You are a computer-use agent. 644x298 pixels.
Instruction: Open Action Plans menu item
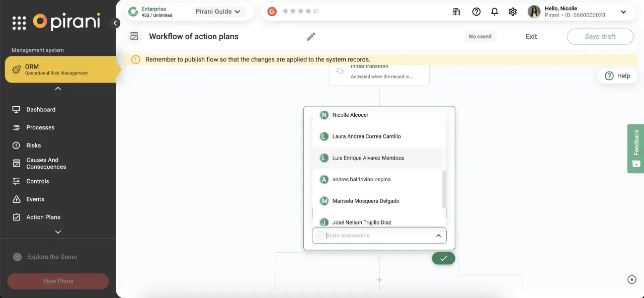43,217
